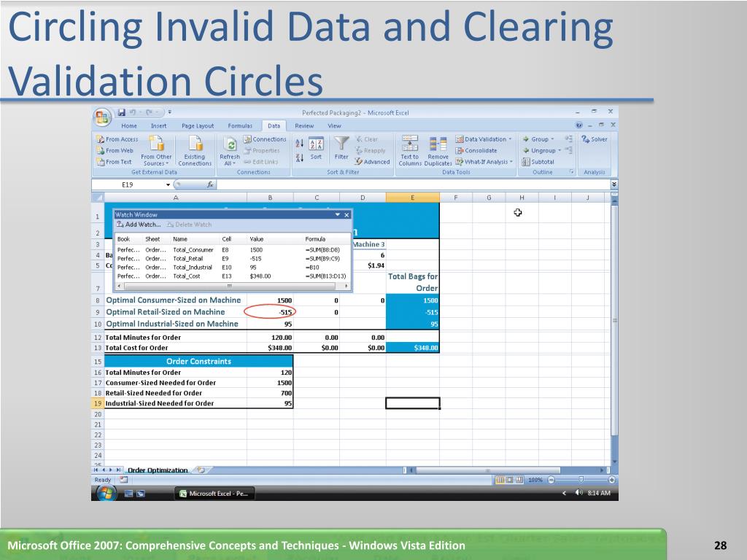
Task: Switch to Page Layout view in status bar
Action: (x=510, y=480)
